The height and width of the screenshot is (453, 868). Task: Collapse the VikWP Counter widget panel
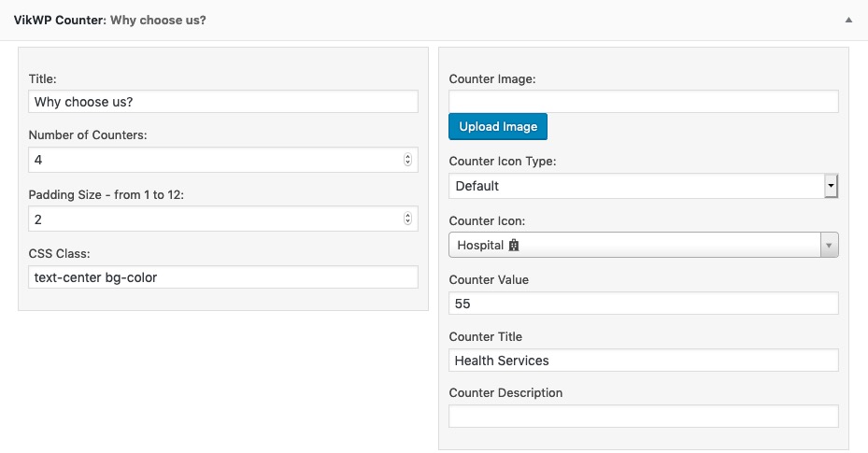[x=848, y=19]
